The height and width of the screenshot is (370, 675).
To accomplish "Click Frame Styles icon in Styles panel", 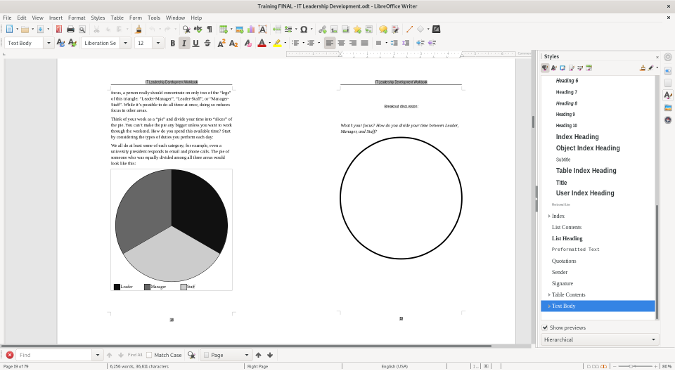I will [x=563, y=68].
